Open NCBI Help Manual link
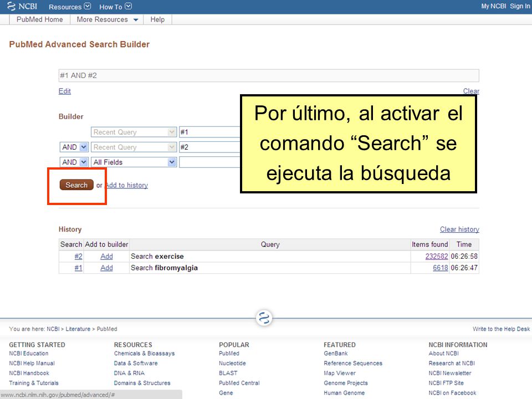This screenshot has width=532, height=399. click(32, 364)
